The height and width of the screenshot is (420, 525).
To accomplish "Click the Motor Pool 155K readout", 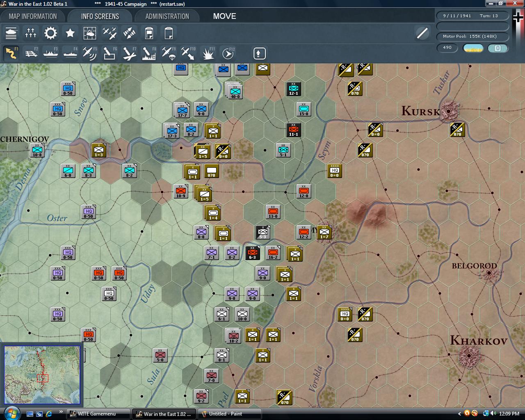I will click(x=472, y=36).
